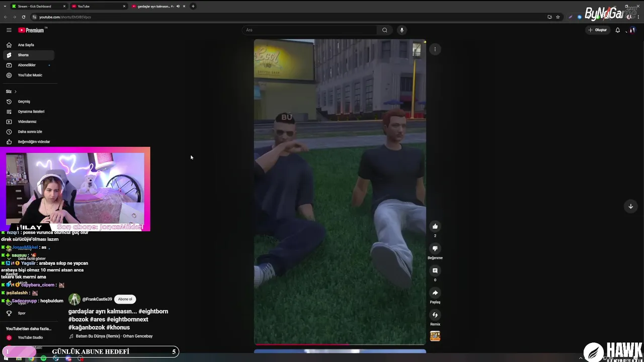This screenshot has height=362, width=644.
Task: Click the search magnifier button
Action: pyautogui.click(x=385, y=30)
